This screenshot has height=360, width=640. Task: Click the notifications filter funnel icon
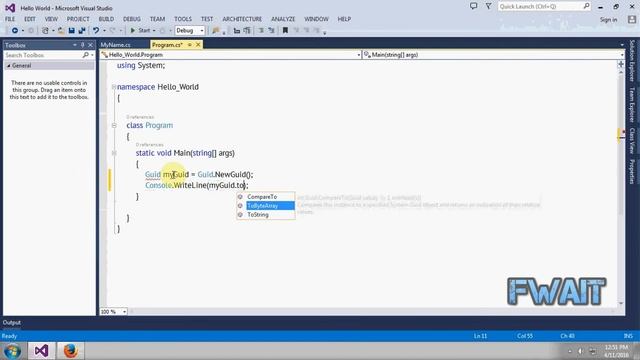[489, 6]
